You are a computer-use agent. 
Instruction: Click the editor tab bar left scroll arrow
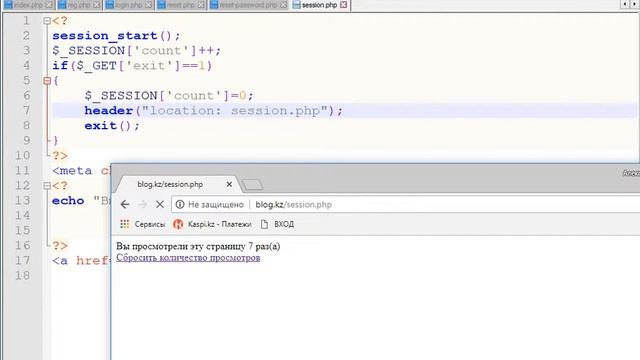625,4
